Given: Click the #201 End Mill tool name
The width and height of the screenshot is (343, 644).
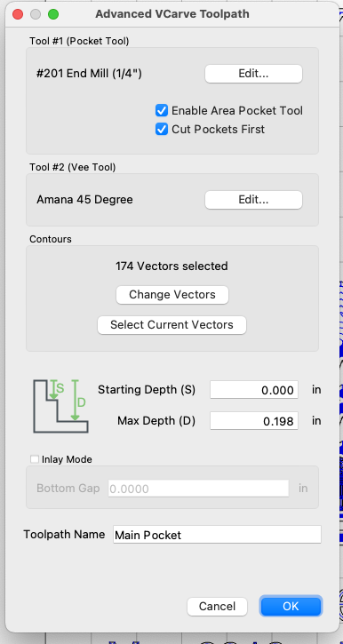Looking at the screenshot, I should tap(89, 74).
